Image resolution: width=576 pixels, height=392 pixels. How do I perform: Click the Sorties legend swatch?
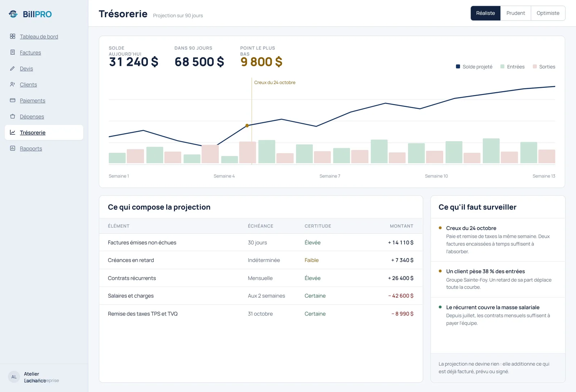click(x=535, y=67)
